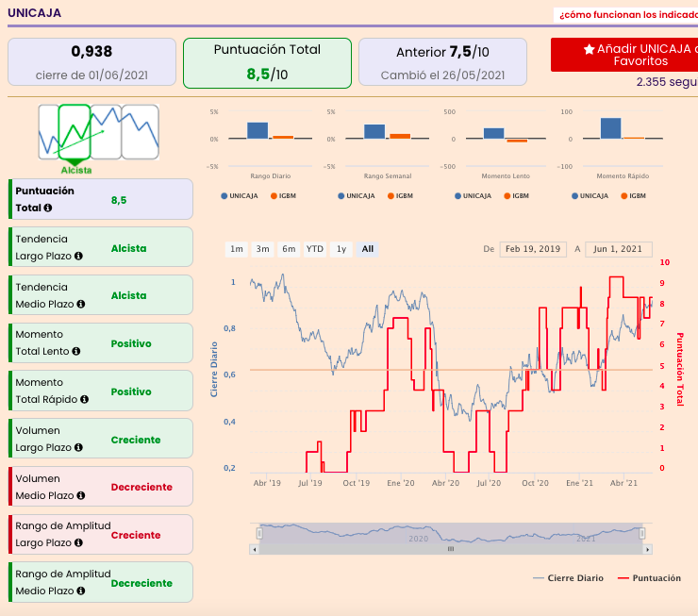This screenshot has height=616, width=698.
Task: Toggle UNICAJA series in Rango Diario legend
Action: tap(240, 196)
